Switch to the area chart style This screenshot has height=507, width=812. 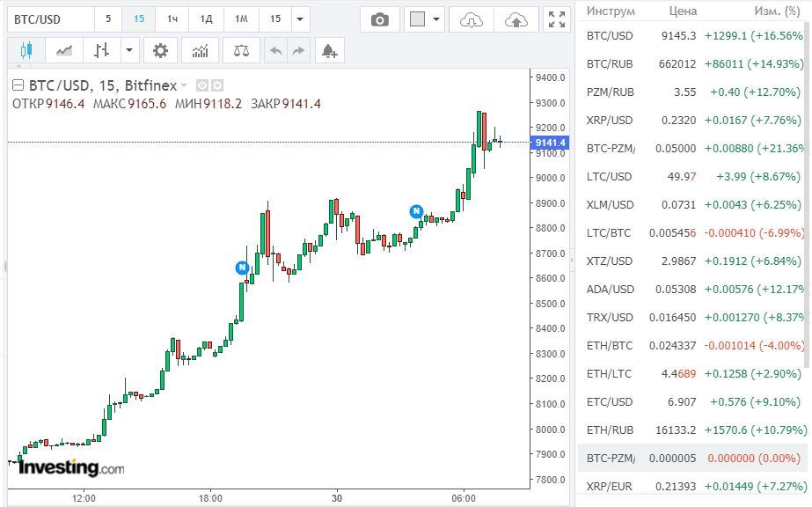[64, 50]
